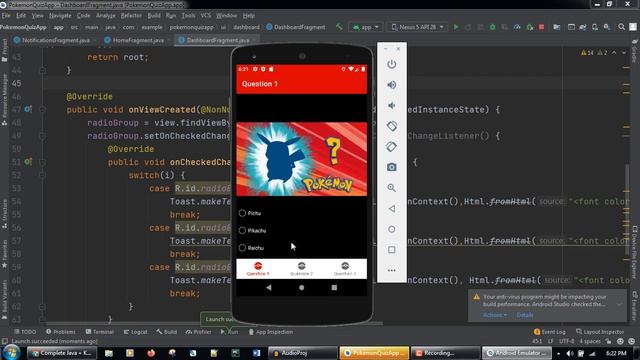Rotate the emulator left
This screenshot has height=360, width=640.
point(391,126)
